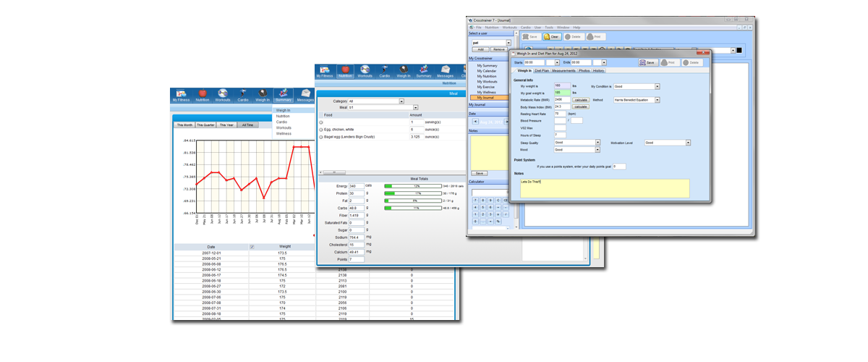Click Cardio icon in the Meal window toolbar

coord(385,71)
